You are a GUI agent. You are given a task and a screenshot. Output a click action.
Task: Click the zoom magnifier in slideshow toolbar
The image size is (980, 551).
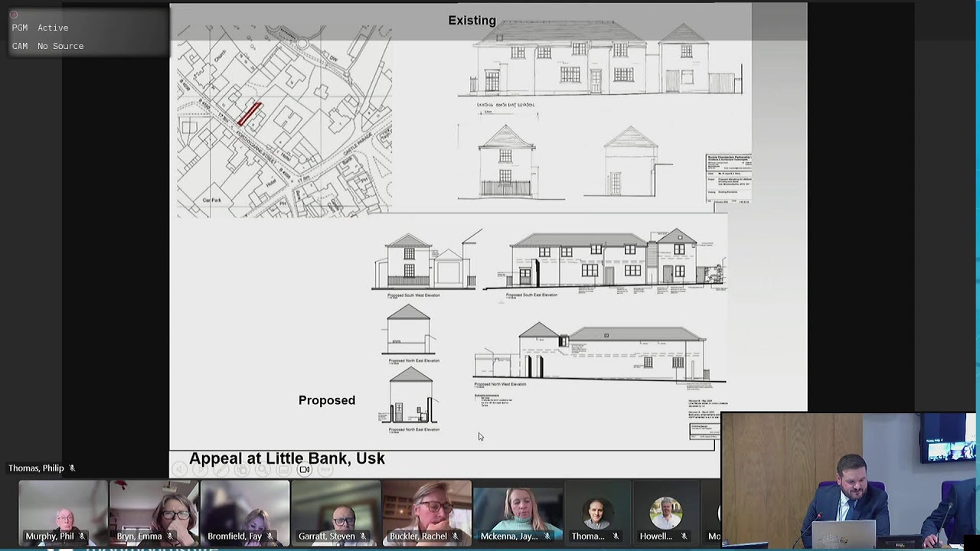(263, 469)
